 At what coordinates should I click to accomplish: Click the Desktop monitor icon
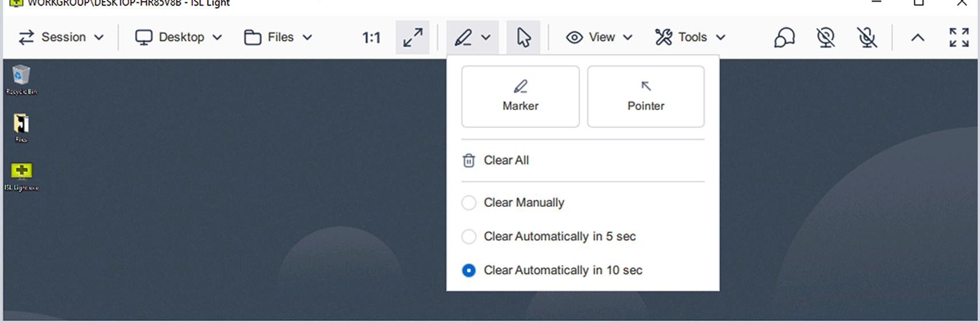coord(143,37)
